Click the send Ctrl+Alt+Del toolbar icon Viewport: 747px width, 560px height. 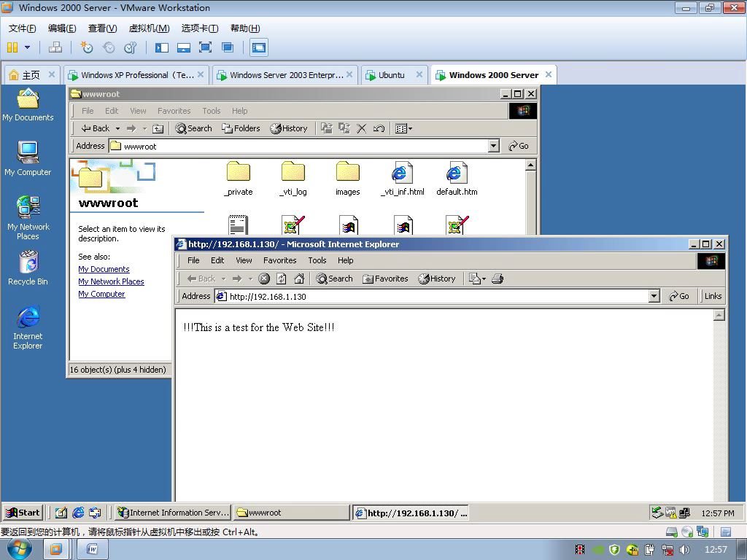pyautogui.click(x=55, y=47)
